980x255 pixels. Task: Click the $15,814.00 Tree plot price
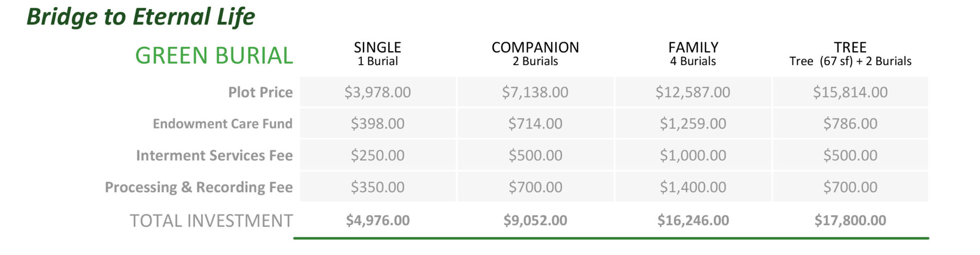point(850,92)
